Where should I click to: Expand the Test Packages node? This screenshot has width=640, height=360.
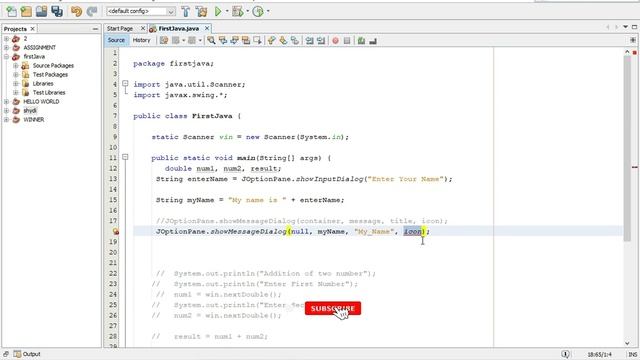(16, 75)
